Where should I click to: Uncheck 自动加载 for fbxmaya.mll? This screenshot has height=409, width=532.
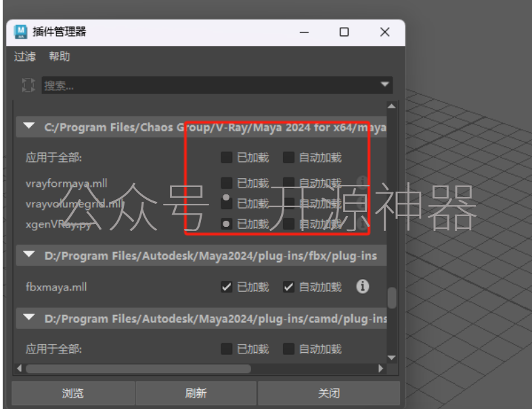[x=288, y=287]
